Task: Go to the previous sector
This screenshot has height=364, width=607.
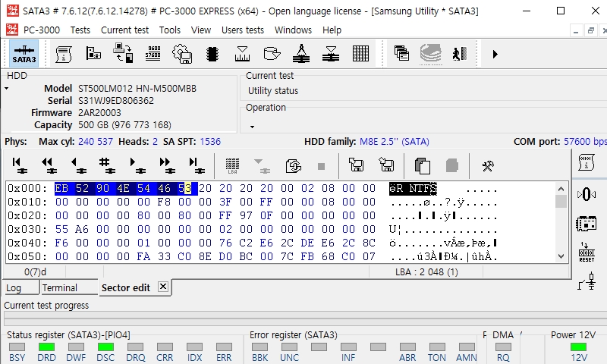Action: tap(78, 165)
